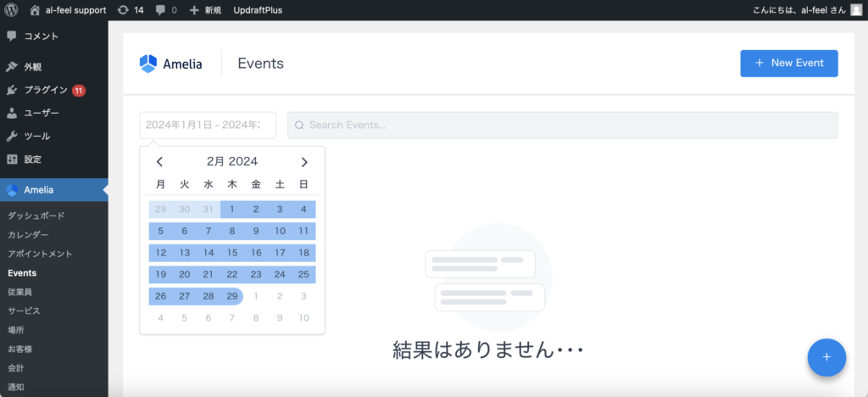Click the New Event button
Image resolution: width=868 pixels, height=397 pixels.
tap(788, 64)
